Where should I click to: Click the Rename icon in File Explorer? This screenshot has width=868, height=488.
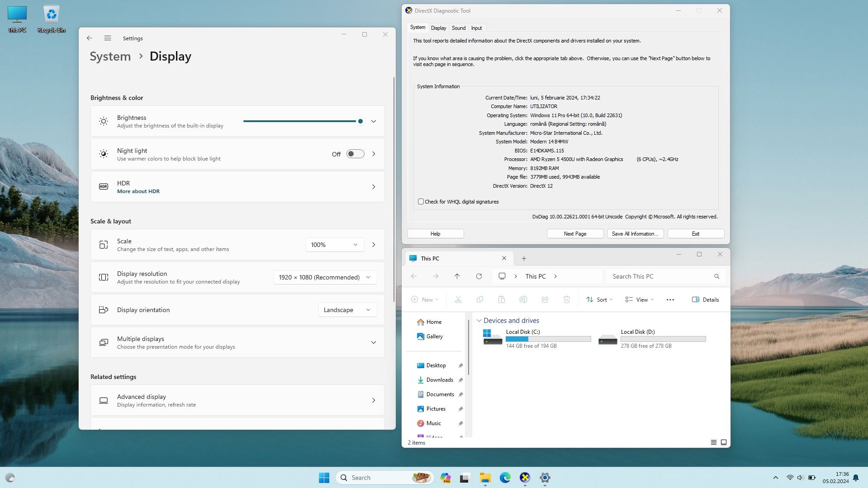523,299
